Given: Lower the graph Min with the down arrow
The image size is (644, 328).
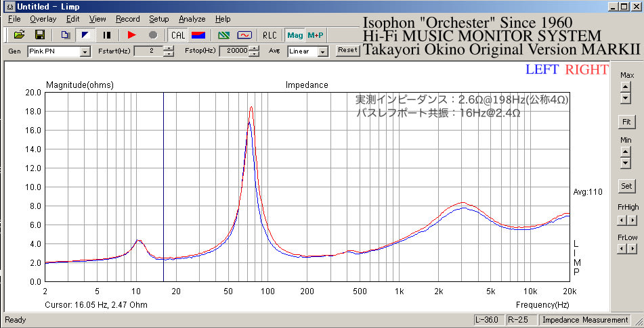Looking at the screenshot, I should pyautogui.click(x=625, y=163).
